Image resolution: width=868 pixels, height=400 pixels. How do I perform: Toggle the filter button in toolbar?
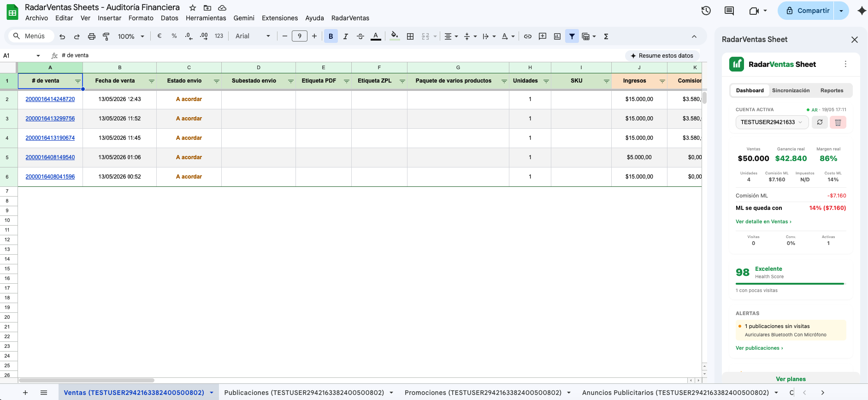pyautogui.click(x=572, y=36)
